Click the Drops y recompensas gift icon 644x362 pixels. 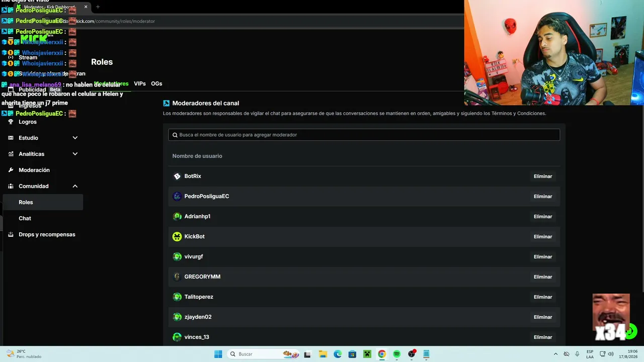[x=11, y=234]
